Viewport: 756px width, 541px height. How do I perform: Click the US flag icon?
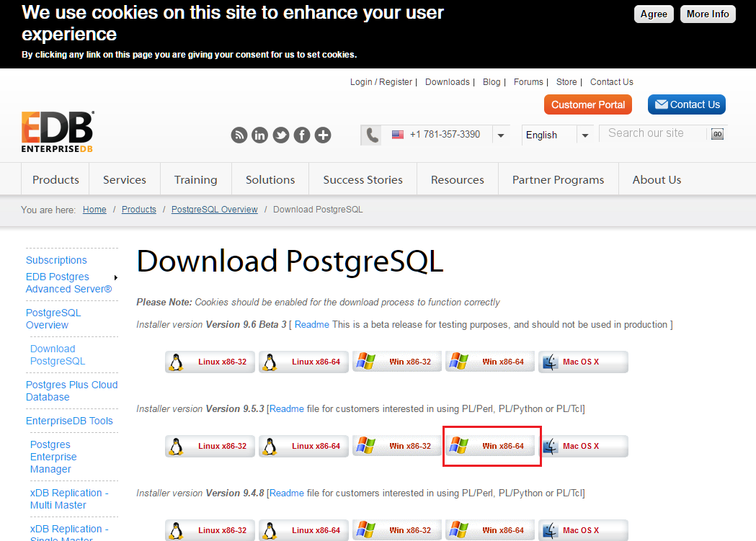click(x=398, y=135)
